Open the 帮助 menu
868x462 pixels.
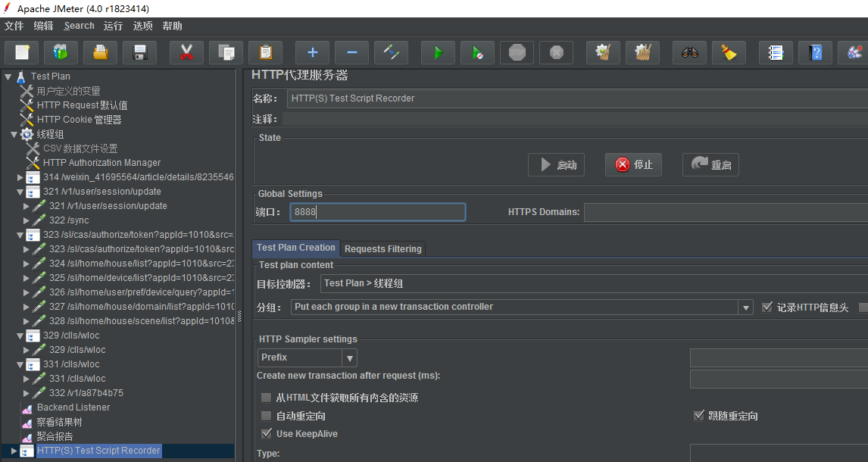click(x=172, y=26)
